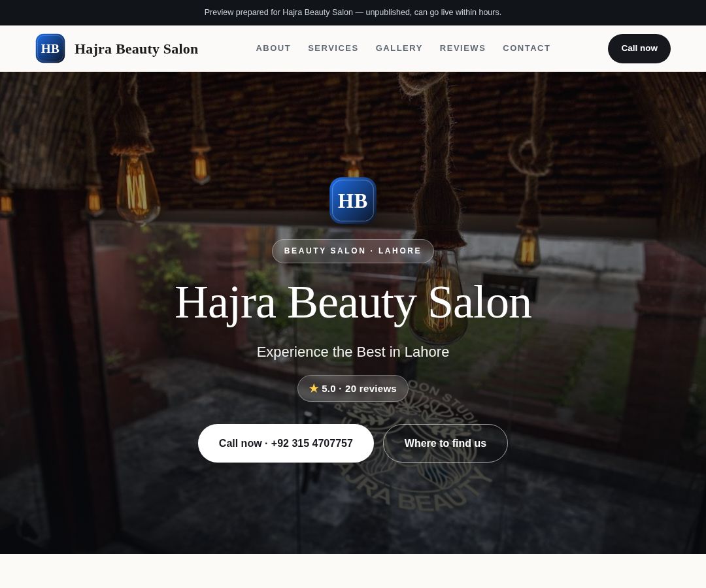Click 'Experience the Best in Lahore' tagline

click(x=352, y=351)
